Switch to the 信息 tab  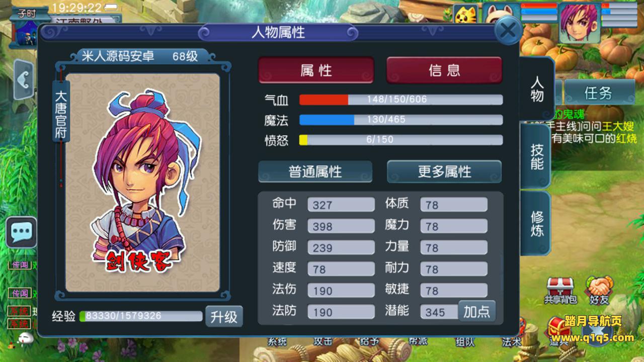click(444, 70)
